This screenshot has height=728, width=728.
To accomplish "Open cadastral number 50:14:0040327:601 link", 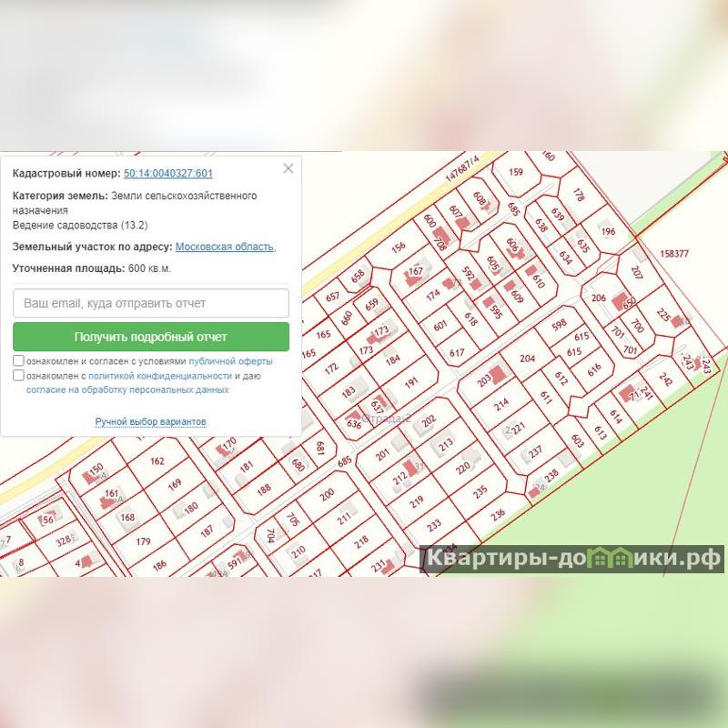I will (x=168, y=174).
